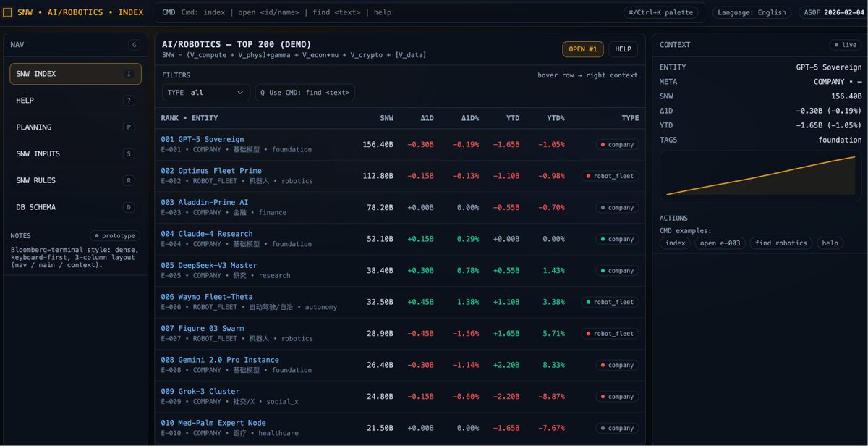Open DB SCHEMA nav entry
Image resolution: width=868 pixels, height=446 pixels.
pyautogui.click(x=75, y=207)
